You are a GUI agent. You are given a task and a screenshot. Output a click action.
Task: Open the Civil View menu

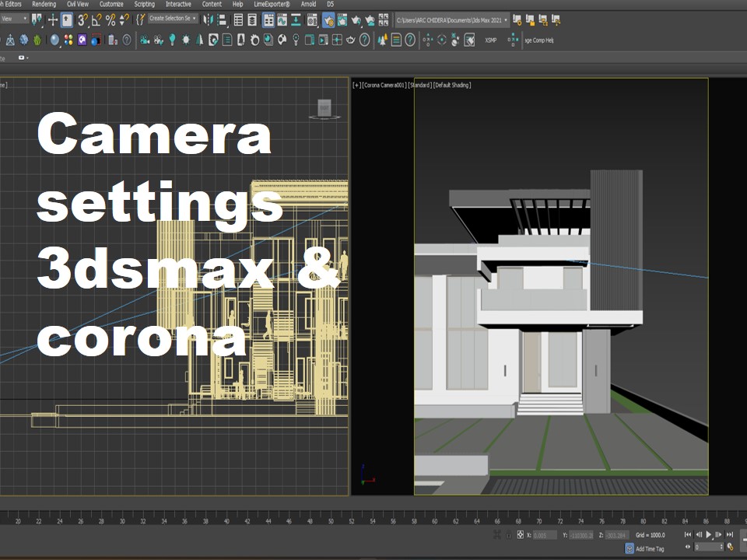click(x=78, y=4)
